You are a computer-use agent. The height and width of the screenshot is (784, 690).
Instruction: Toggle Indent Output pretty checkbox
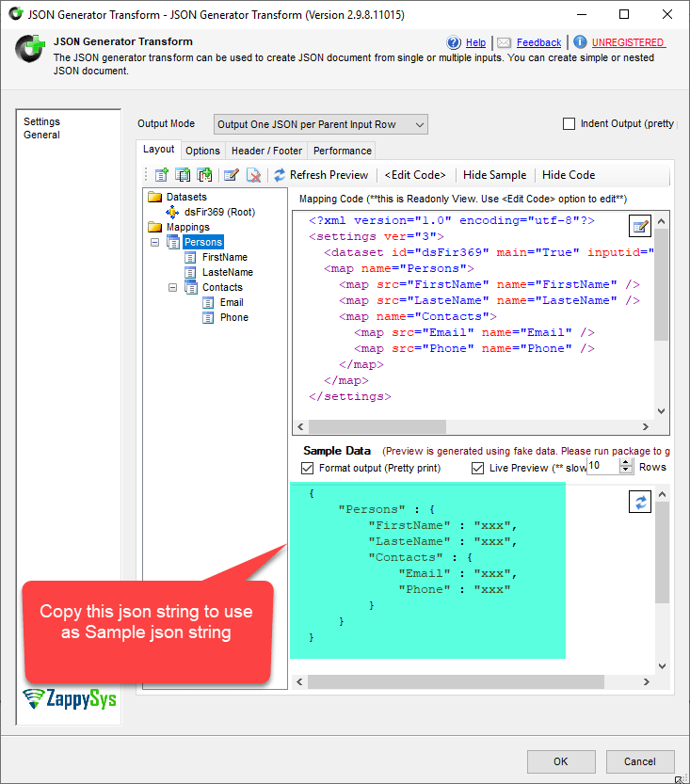[569, 123]
